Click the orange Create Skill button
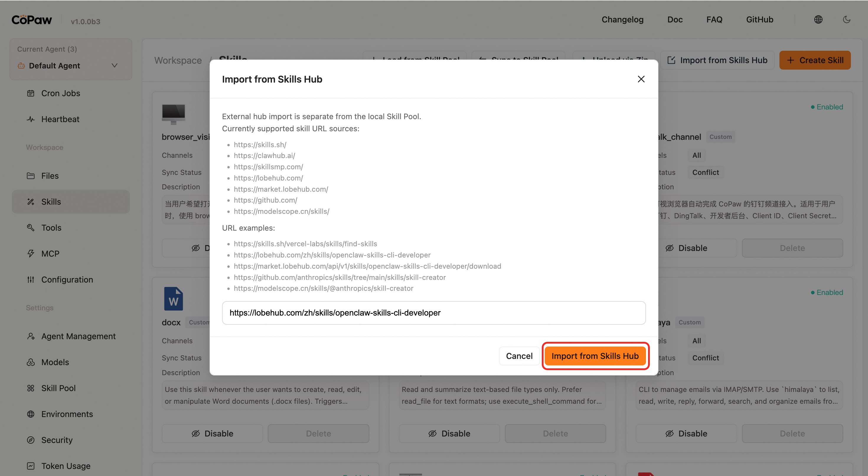This screenshot has width=868, height=476. click(x=815, y=60)
